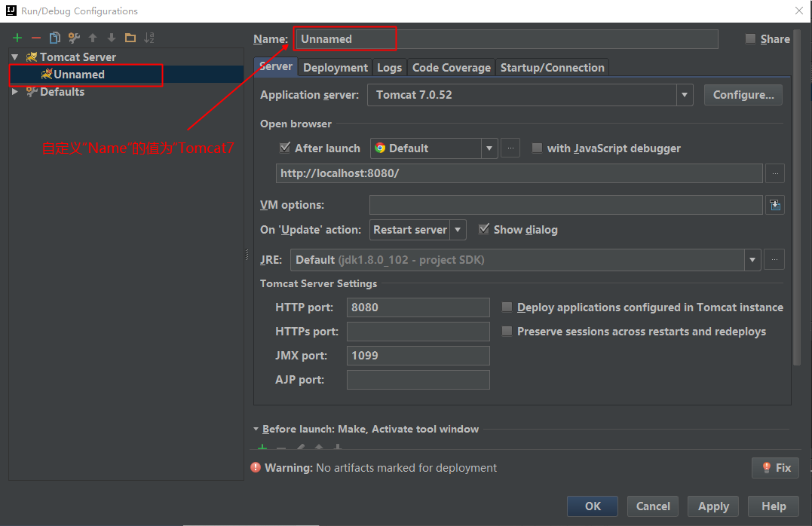Click the copy configuration icon
812x526 pixels.
[54, 38]
